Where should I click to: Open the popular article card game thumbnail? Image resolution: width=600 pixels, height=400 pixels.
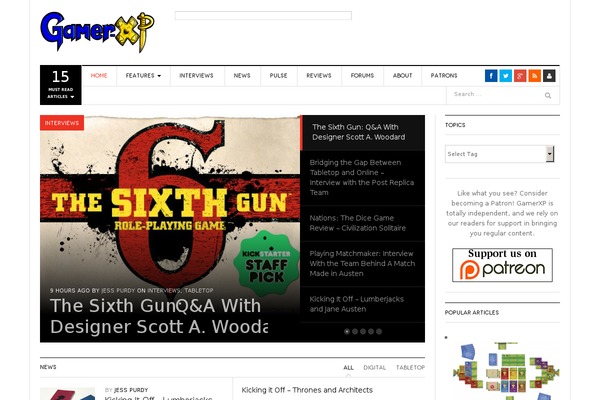pos(505,370)
